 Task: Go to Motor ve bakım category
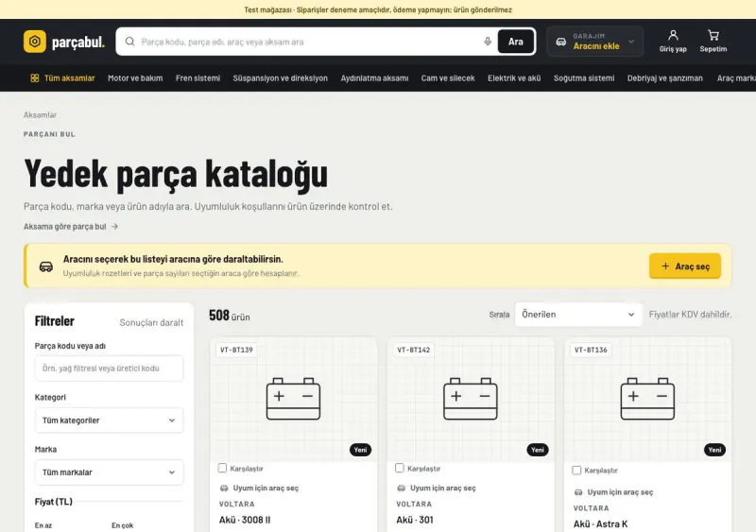pyautogui.click(x=135, y=78)
